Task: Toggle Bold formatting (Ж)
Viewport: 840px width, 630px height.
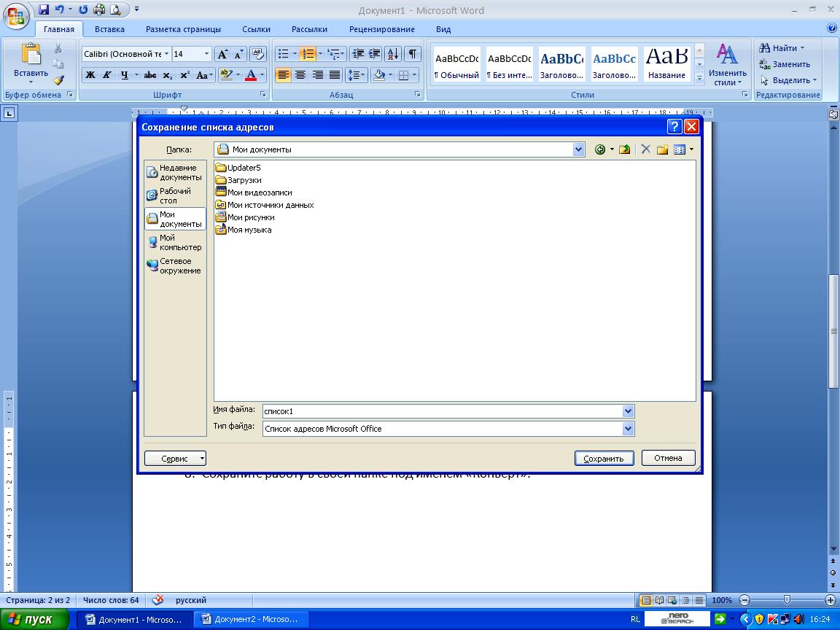Action: pos(90,75)
